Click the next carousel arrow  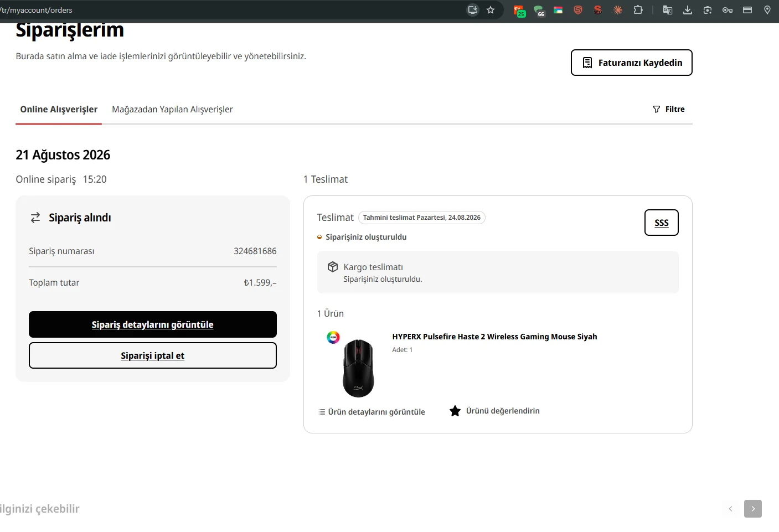[753, 509]
